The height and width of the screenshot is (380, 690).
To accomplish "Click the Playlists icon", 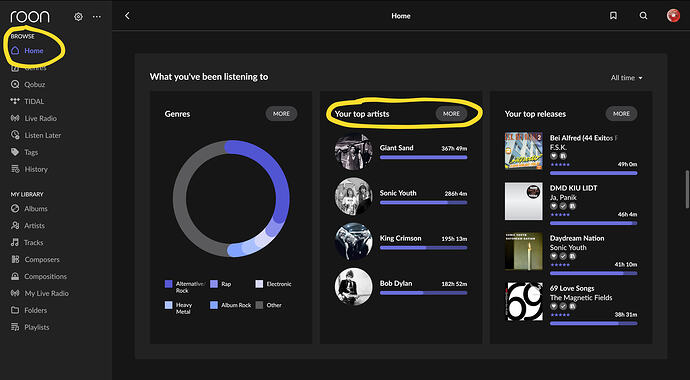I will coord(15,327).
